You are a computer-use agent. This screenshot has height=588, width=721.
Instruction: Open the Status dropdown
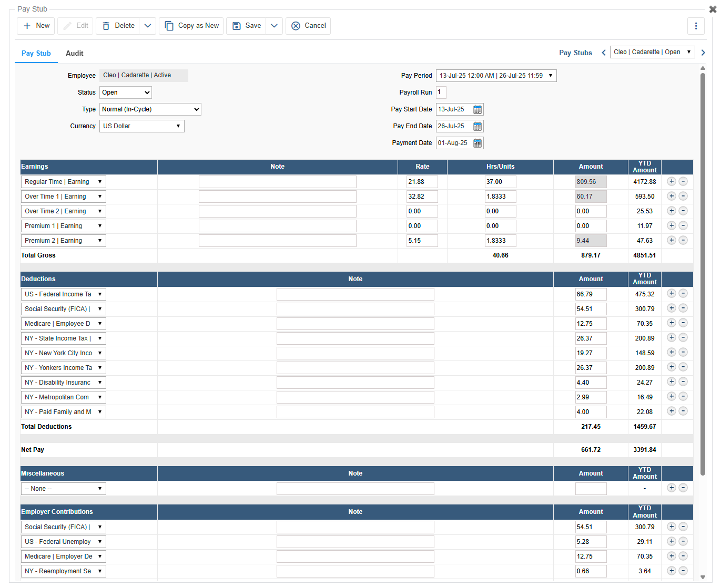[x=125, y=92]
